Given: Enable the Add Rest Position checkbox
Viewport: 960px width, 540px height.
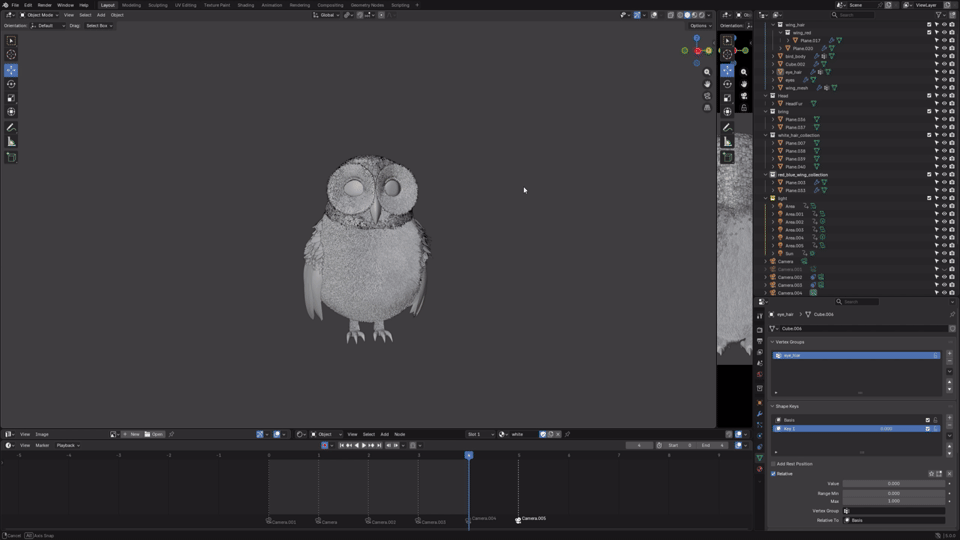Looking at the screenshot, I should coord(773,464).
